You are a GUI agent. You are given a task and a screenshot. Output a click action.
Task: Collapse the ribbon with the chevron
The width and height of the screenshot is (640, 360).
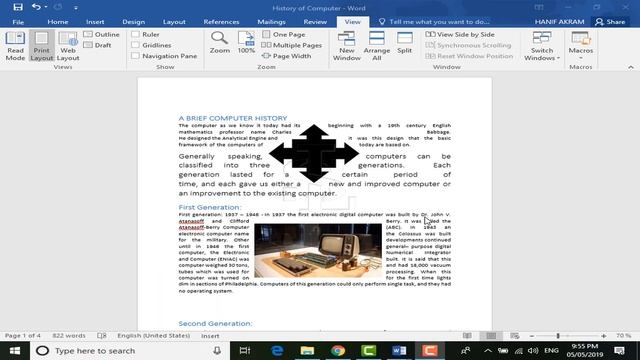(631, 67)
